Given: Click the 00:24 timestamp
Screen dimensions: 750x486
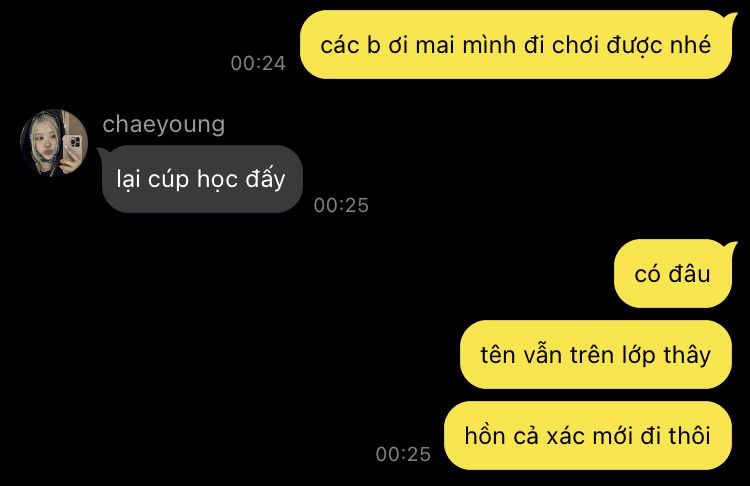Looking at the screenshot, I should pyautogui.click(x=258, y=63).
